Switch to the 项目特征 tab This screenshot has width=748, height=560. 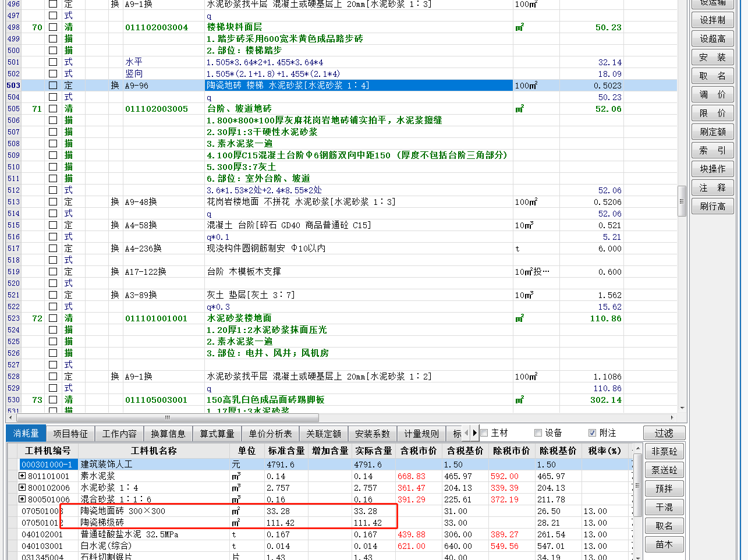click(x=70, y=434)
